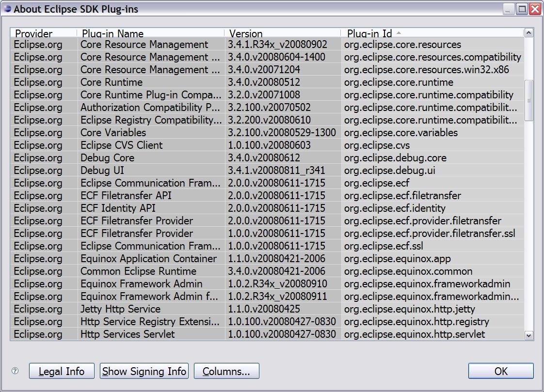Click the help question mark icon

(x=15, y=371)
